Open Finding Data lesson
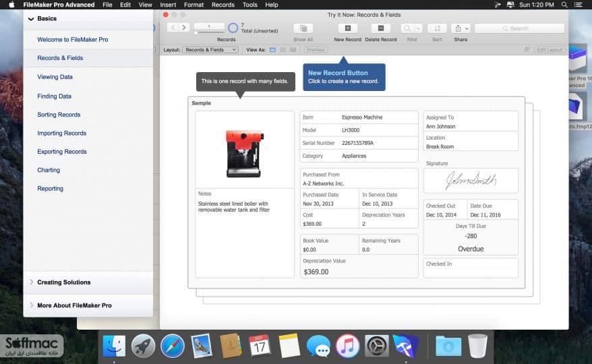This screenshot has width=592, height=364. pos(54,96)
